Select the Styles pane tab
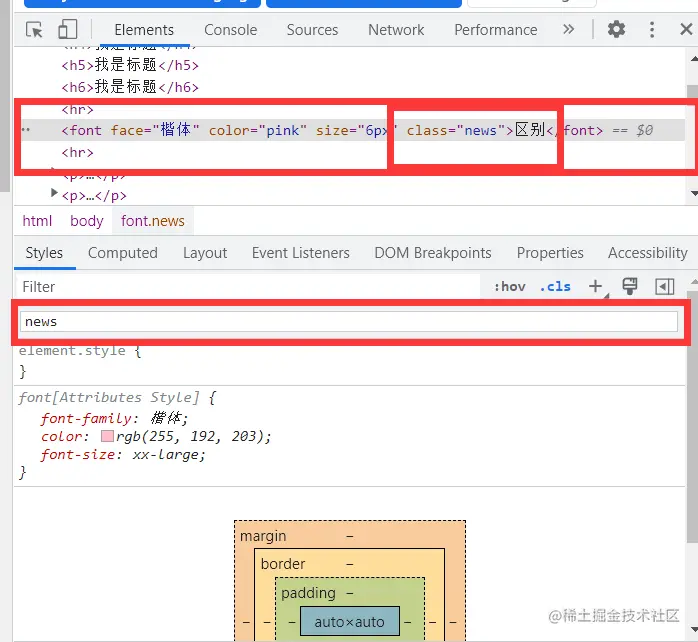This screenshot has width=698, height=642. click(x=44, y=253)
